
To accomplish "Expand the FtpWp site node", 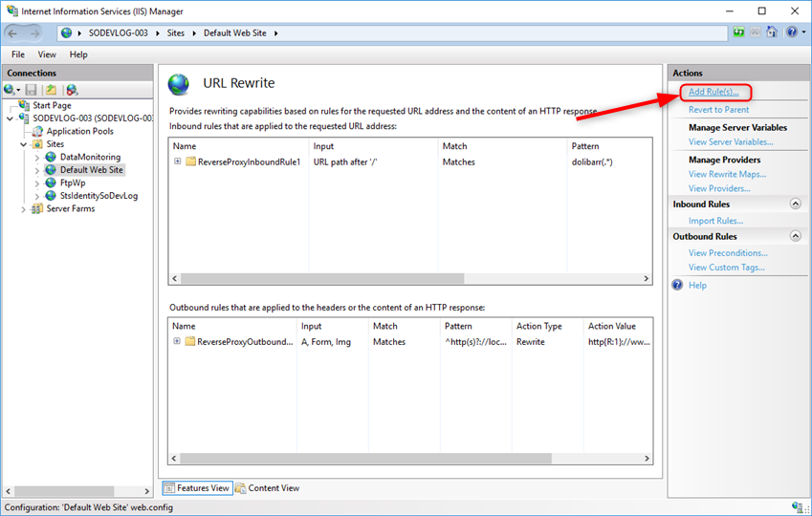I will (x=36, y=183).
